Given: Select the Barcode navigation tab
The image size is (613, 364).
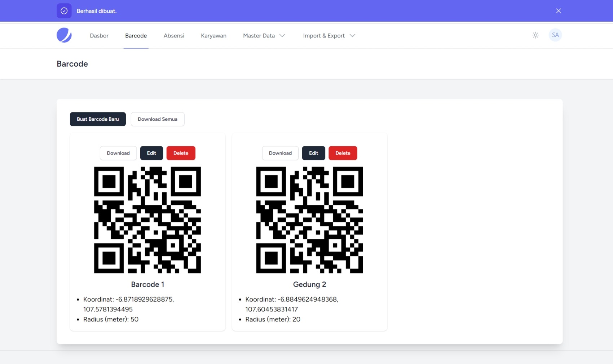Looking at the screenshot, I should [x=136, y=36].
